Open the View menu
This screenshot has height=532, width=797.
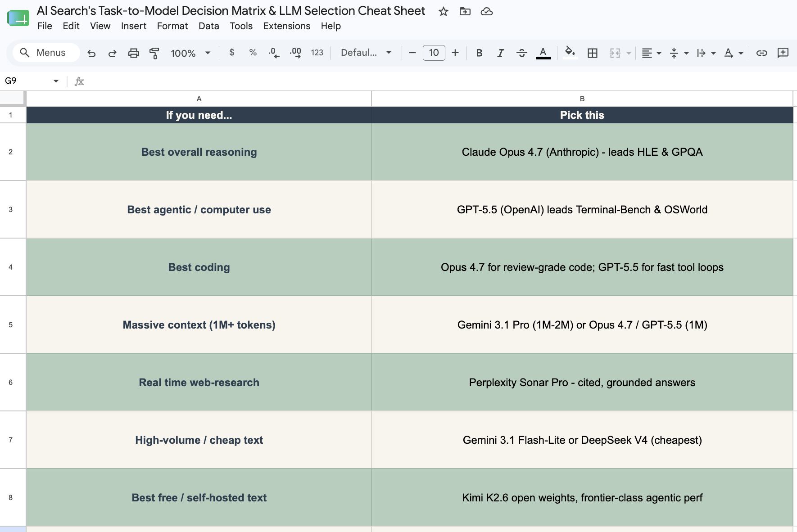click(100, 26)
